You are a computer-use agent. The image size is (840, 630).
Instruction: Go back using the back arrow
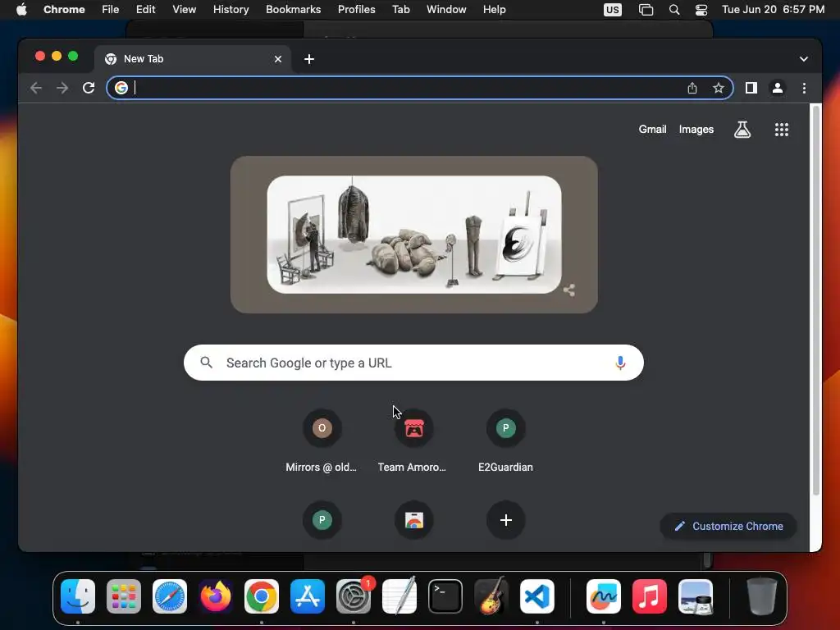(36, 88)
